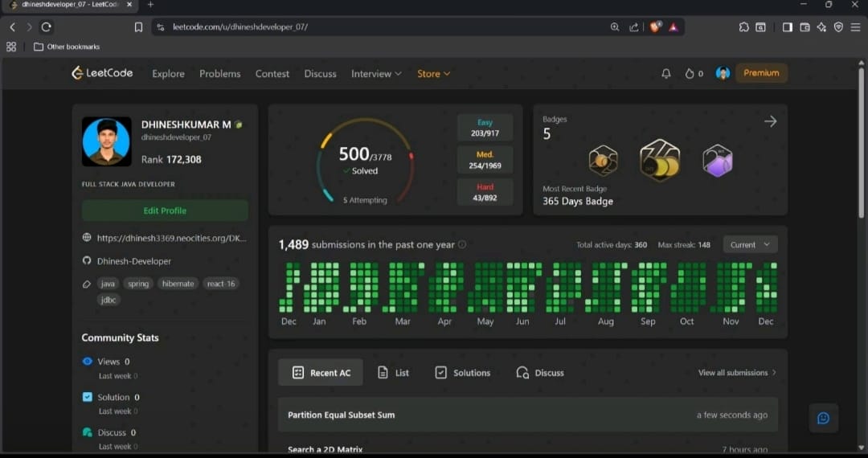Open the Dhinesh-Developer GitHub link
The image size is (868, 458).
(134, 261)
